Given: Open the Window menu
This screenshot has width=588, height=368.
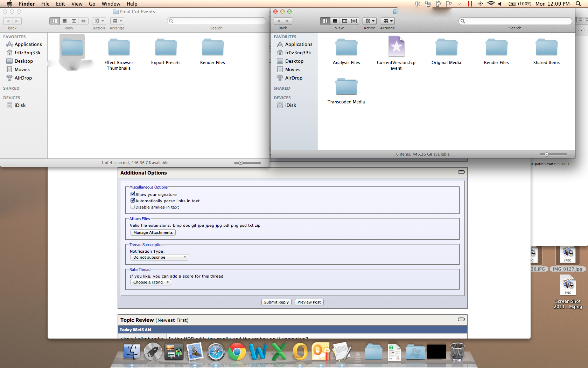Looking at the screenshot, I should [111, 4].
